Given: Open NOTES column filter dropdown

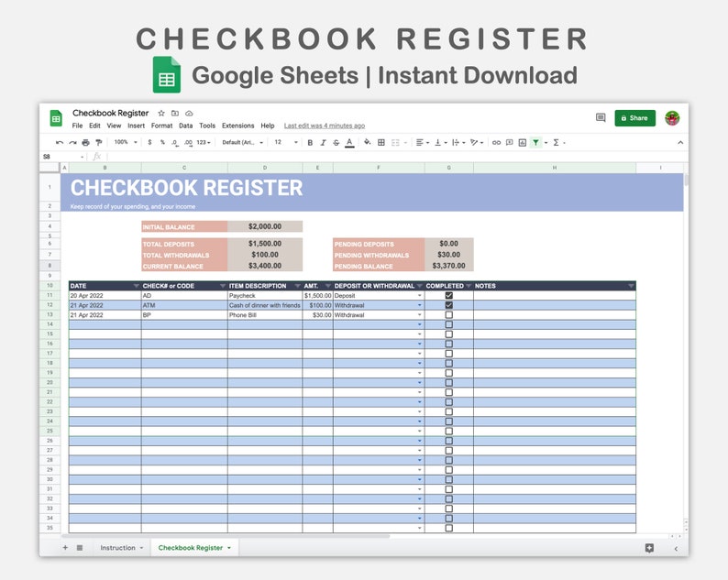Looking at the screenshot, I should [x=631, y=286].
